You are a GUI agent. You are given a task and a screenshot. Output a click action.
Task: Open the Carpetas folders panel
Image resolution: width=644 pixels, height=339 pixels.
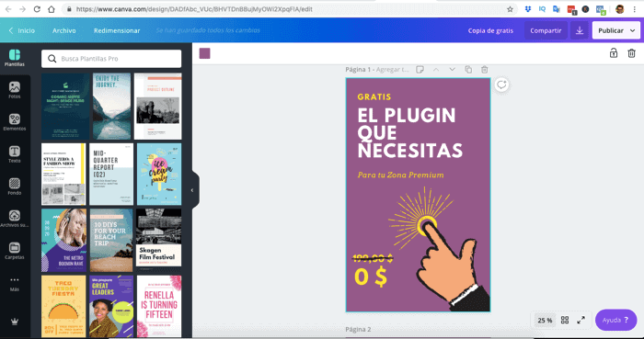pyautogui.click(x=15, y=251)
